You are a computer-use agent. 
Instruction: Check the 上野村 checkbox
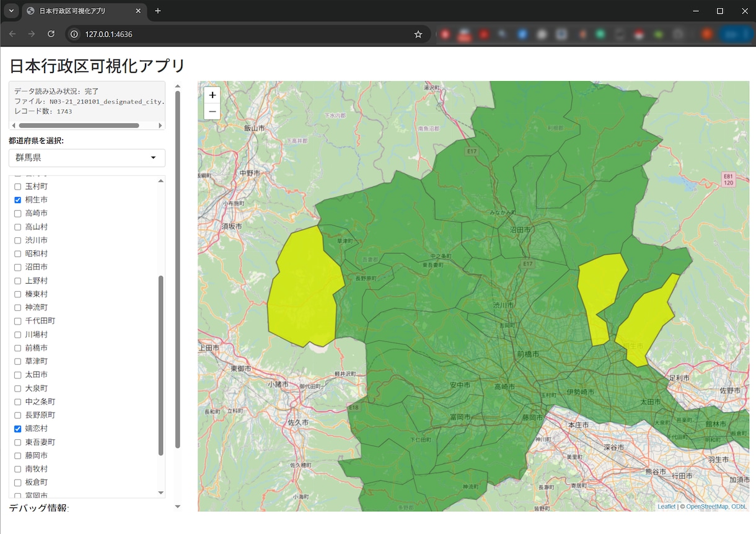click(x=18, y=281)
